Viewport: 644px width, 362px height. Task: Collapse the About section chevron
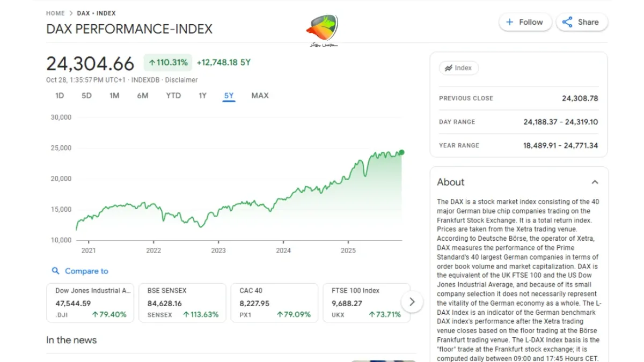pyautogui.click(x=595, y=182)
